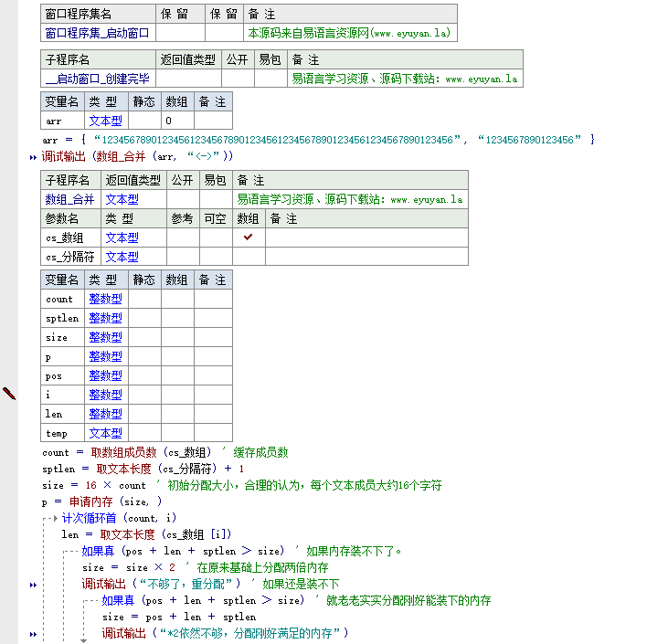Select the sptlen variable row name
The width and height of the screenshot is (647, 644).
pyautogui.click(x=62, y=318)
